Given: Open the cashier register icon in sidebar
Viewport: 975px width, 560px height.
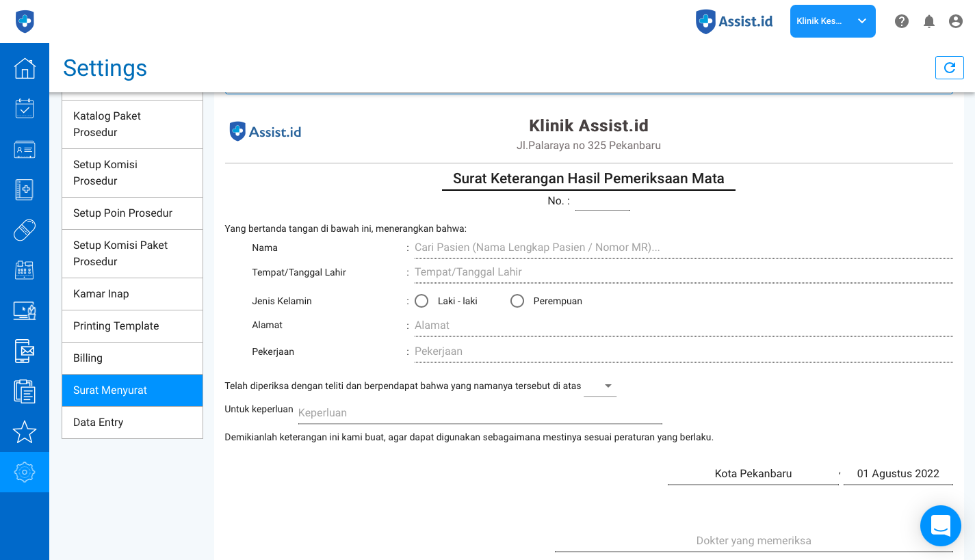Looking at the screenshot, I should [x=25, y=270].
